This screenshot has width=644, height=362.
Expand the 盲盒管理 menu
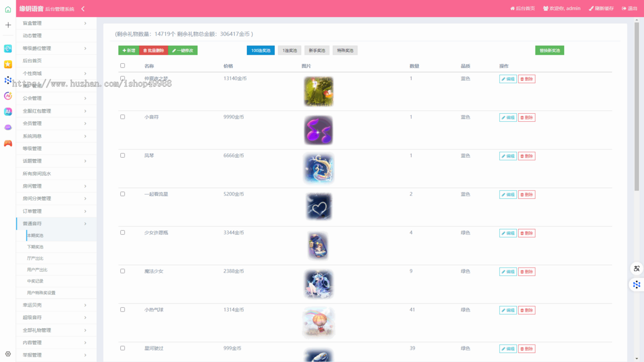(x=56, y=23)
